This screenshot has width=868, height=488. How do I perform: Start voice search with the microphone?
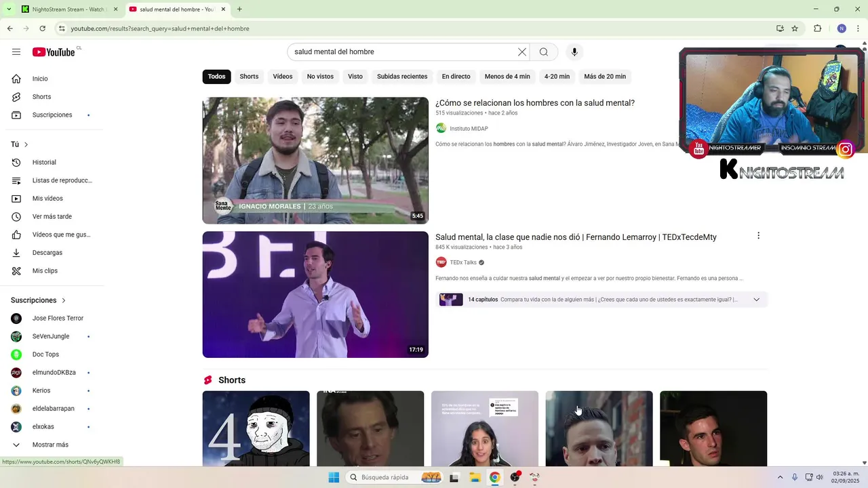574,52
